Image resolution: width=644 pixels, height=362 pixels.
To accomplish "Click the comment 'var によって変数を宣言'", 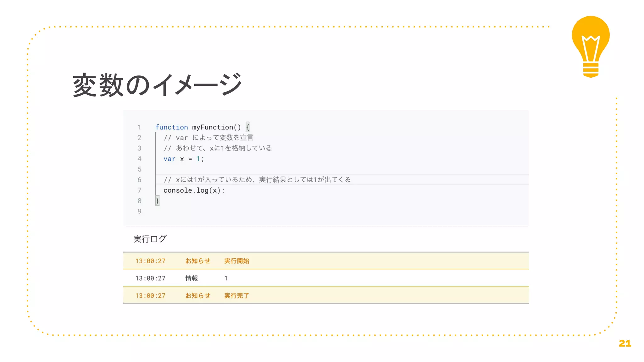I will click(208, 138).
